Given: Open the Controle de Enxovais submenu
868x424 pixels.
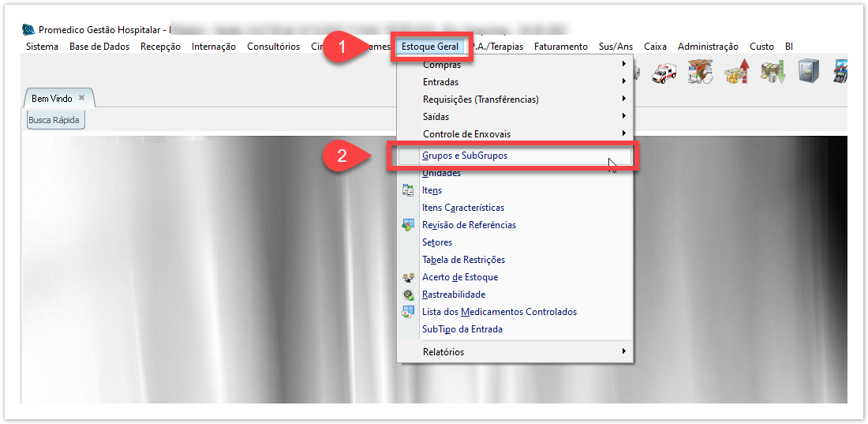Looking at the screenshot, I should [x=623, y=134].
